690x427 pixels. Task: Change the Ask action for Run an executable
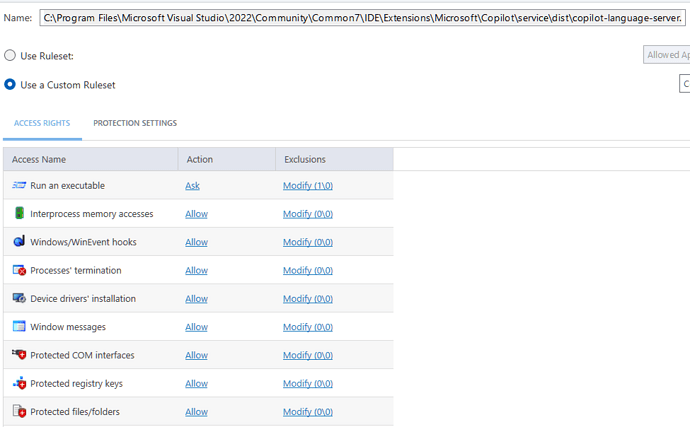point(192,186)
